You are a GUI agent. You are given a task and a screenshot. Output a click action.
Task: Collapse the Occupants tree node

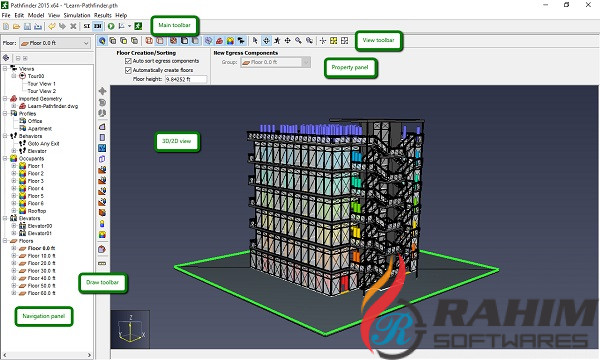[5, 158]
